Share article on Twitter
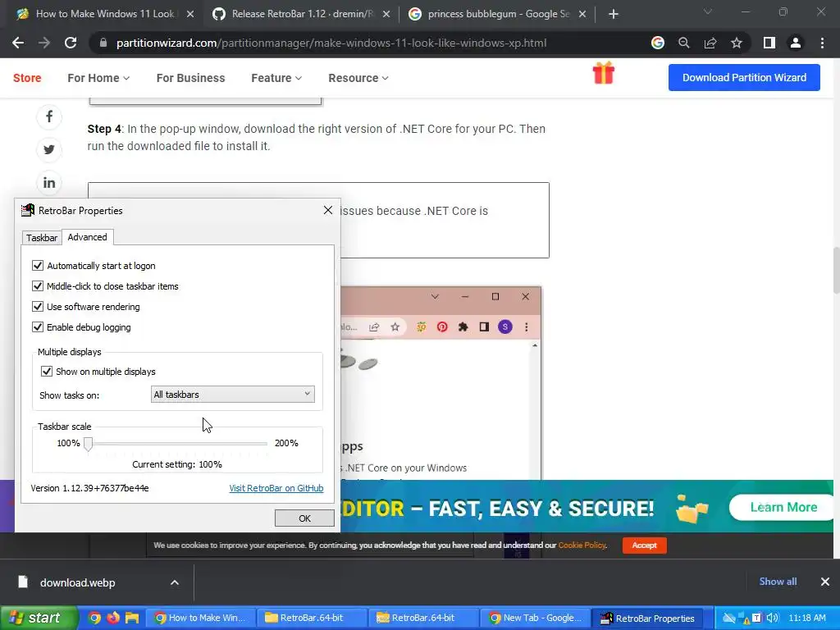Screen dimensions: 840x630 pos(48,150)
